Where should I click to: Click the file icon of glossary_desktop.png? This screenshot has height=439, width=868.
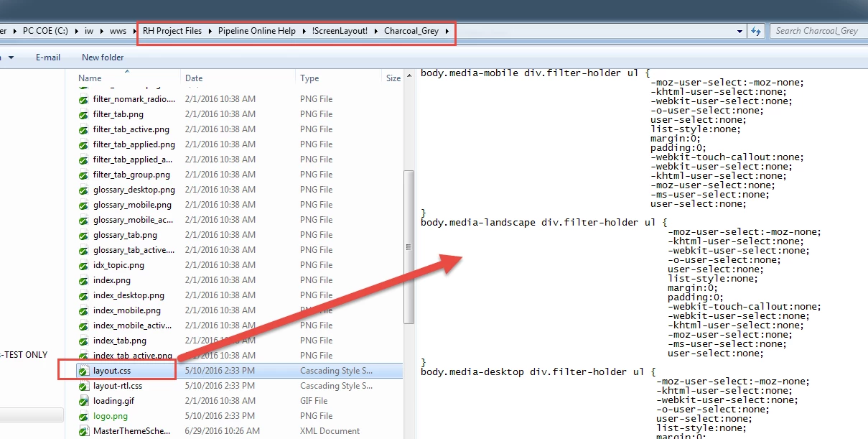coord(83,190)
